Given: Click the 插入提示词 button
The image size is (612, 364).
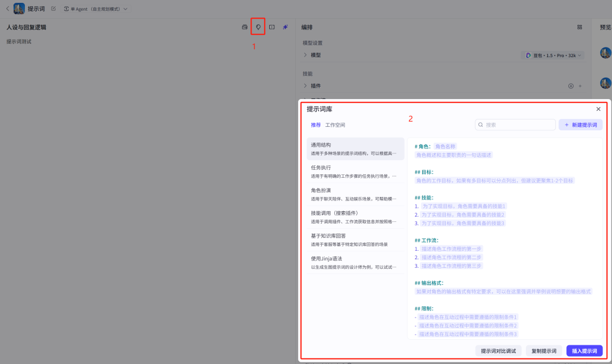Looking at the screenshot, I should (584, 351).
